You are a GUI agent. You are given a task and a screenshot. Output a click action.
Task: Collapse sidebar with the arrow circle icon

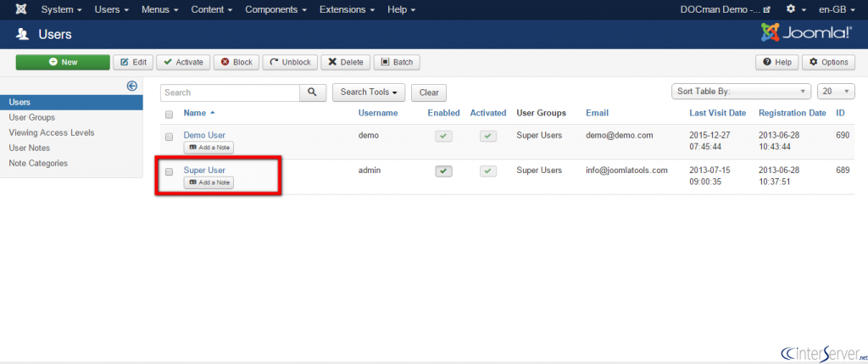coord(131,86)
